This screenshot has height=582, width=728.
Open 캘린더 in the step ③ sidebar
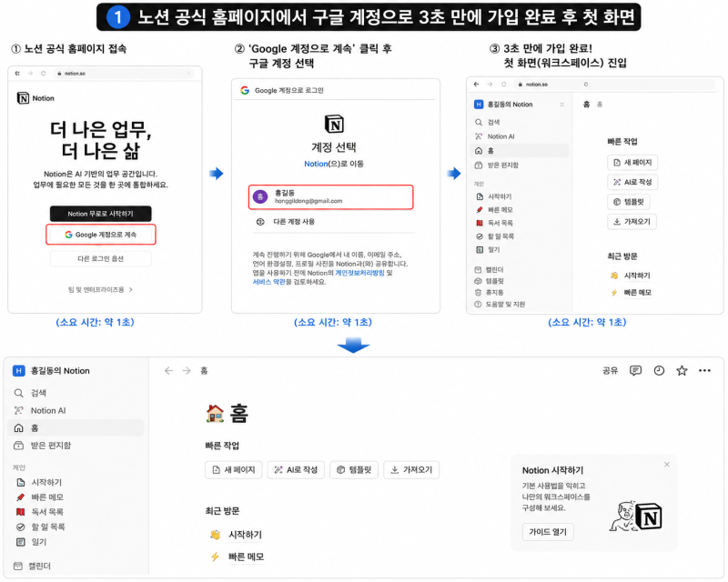(489, 270)
